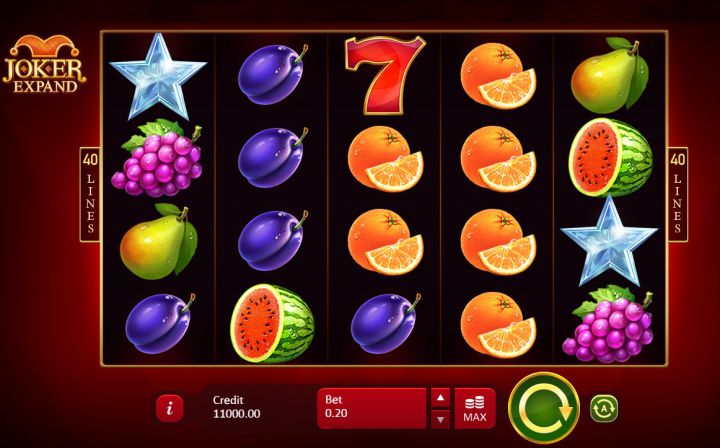Click the red 7 symbol

[385, 75]
